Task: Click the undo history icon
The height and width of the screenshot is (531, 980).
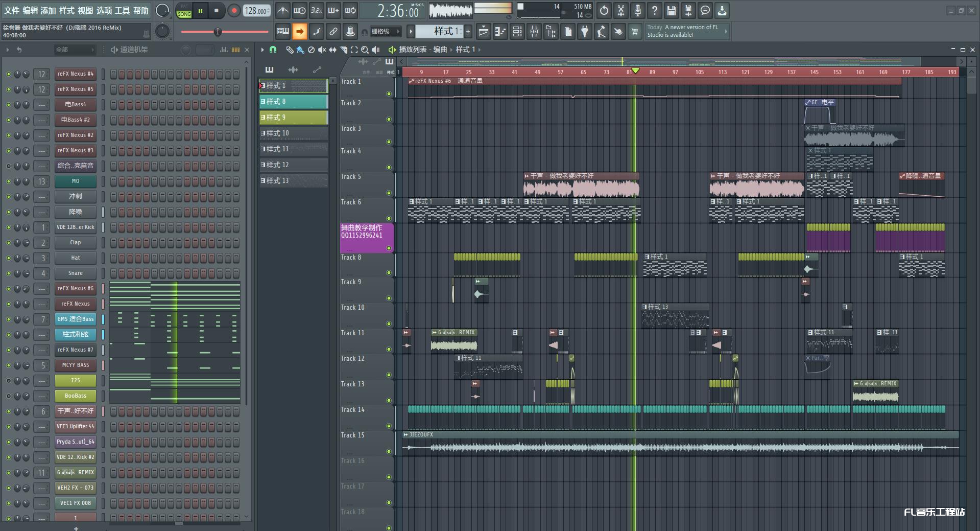Action: [x=604, y=10]
